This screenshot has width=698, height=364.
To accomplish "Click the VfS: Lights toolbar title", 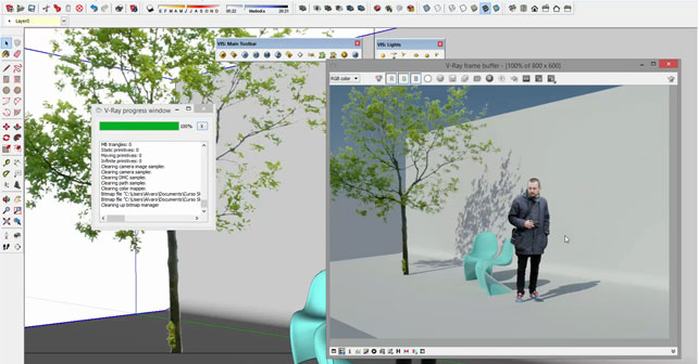I will (389, 44).
